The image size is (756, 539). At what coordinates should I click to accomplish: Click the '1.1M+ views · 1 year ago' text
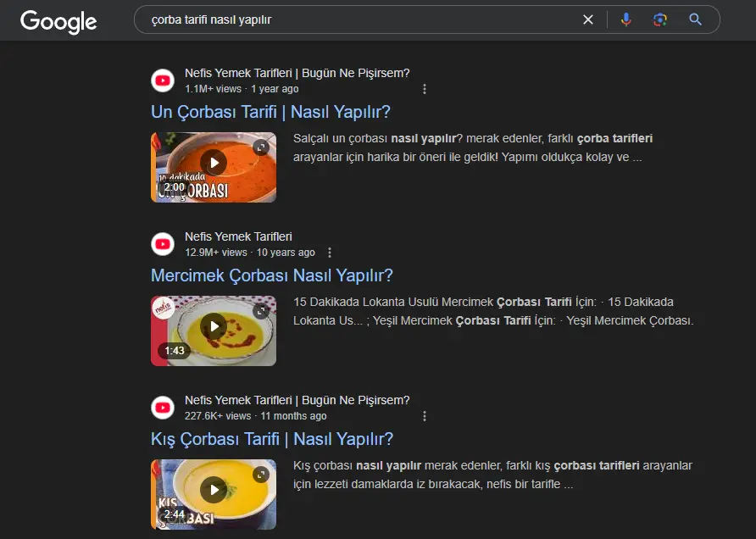click(x=242, y=89)
